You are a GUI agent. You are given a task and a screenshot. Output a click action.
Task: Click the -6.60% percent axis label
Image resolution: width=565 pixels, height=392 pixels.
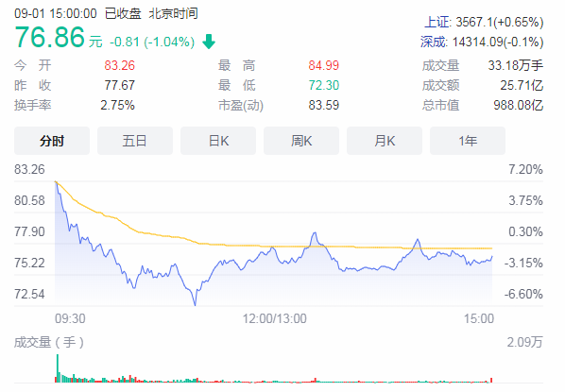point(523,294)
